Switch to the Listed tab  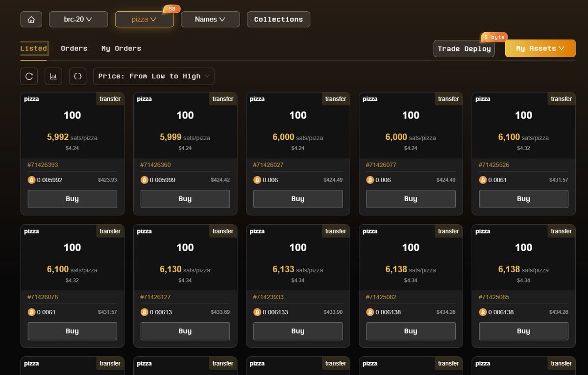pos(34,48)
